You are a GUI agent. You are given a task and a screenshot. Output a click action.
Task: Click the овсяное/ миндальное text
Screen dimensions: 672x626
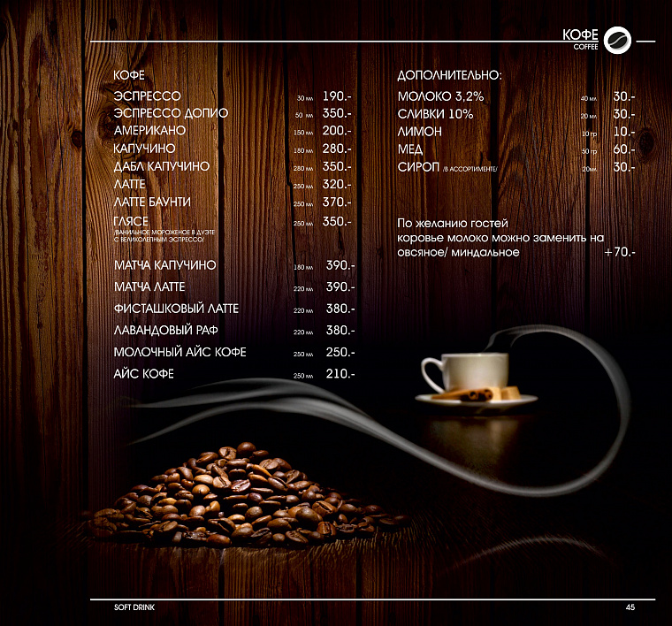tap(458, 252)
